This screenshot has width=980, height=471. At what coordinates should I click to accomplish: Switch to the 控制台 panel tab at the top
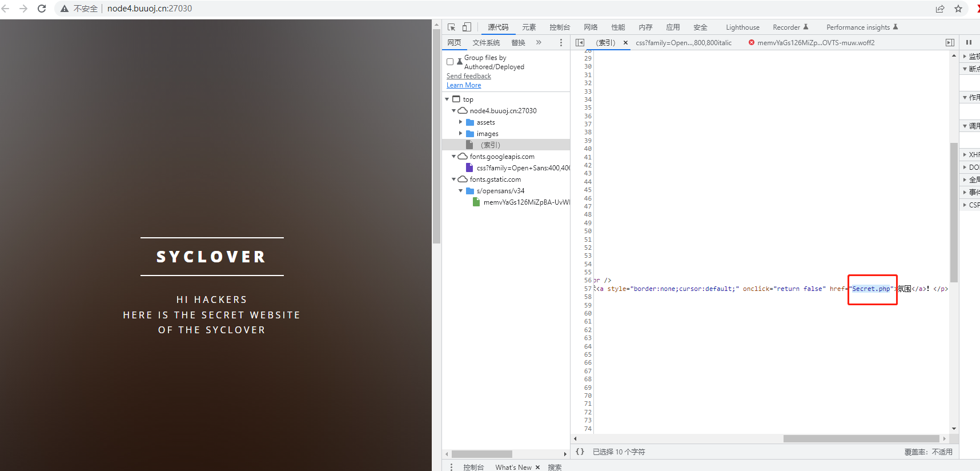[560, 27]
